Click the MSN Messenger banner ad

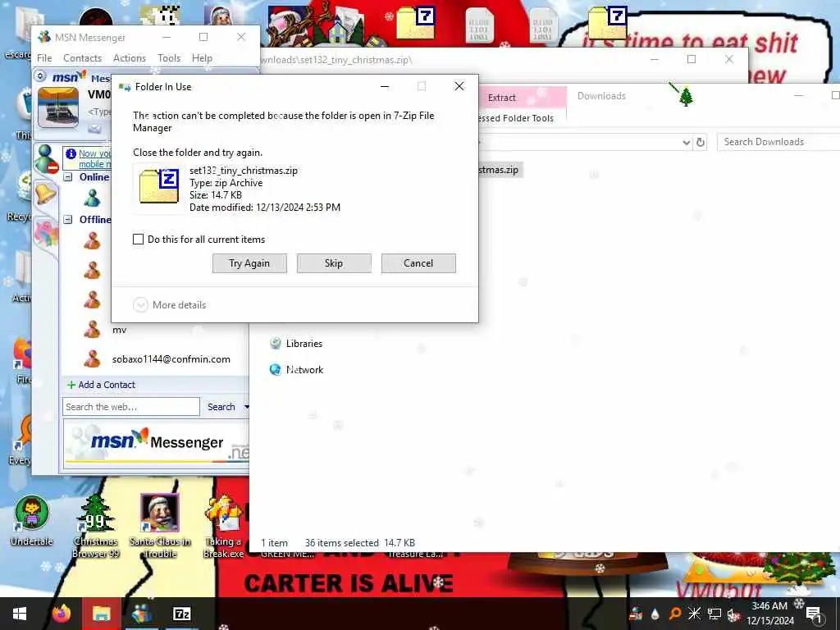(157, 444)
